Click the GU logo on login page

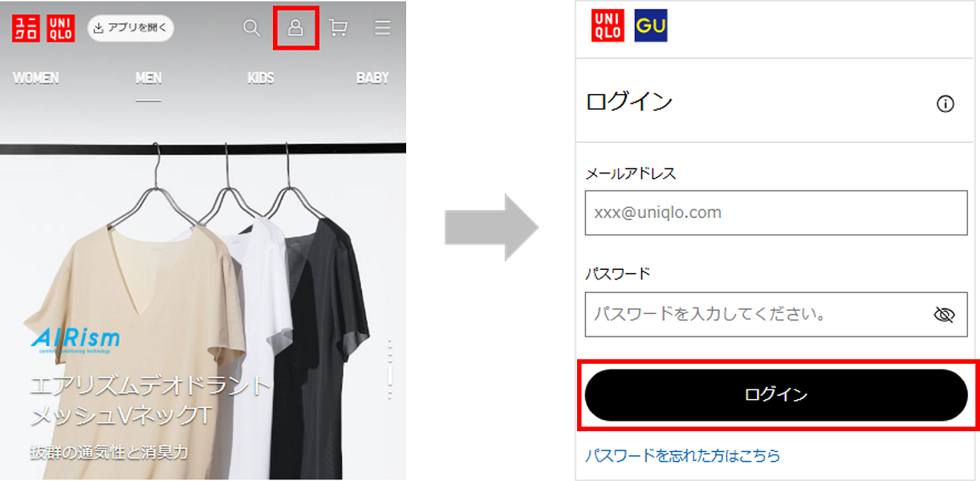[651, 25]
